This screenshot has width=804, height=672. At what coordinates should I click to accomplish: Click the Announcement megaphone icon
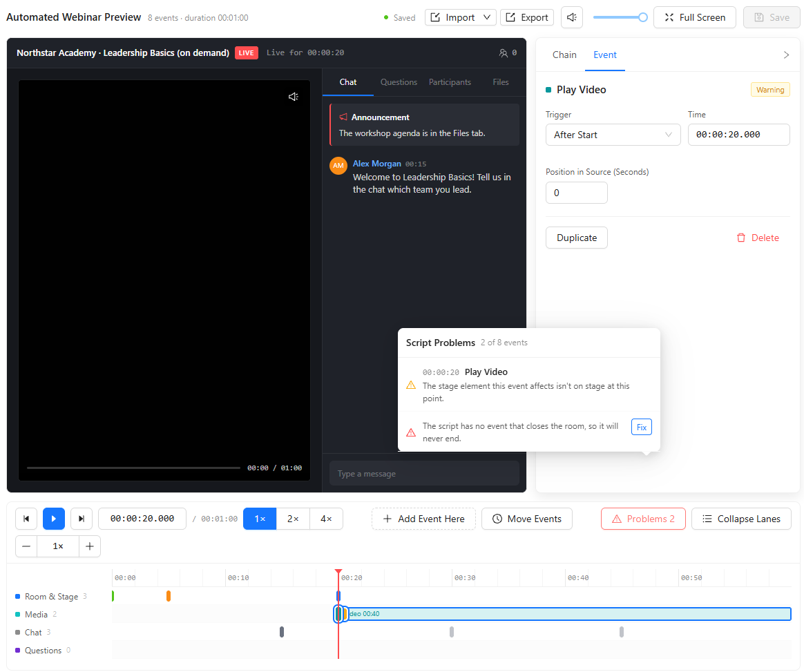pos(343,117)
